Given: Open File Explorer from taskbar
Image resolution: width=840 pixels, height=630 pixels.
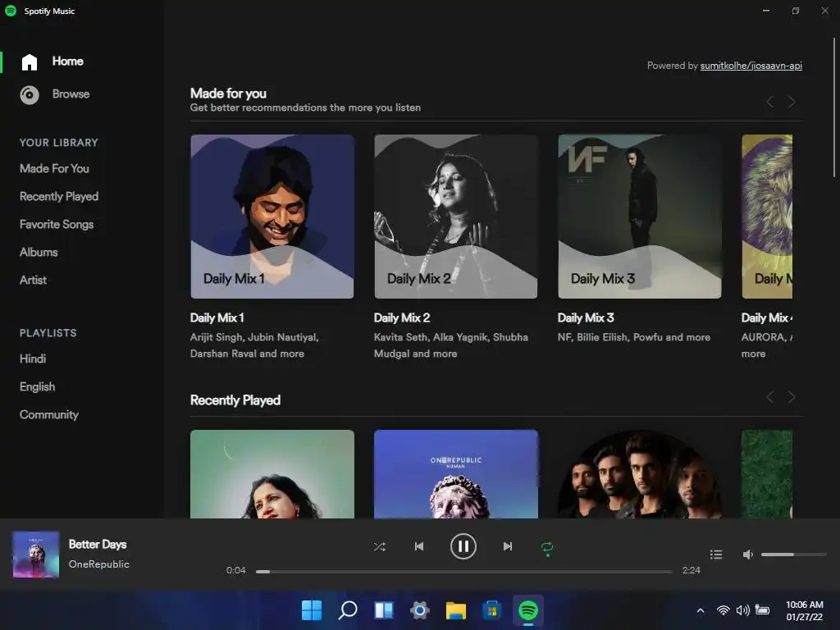Looking at the screenshot, I should pyautogui.click(x=456, y=610).
